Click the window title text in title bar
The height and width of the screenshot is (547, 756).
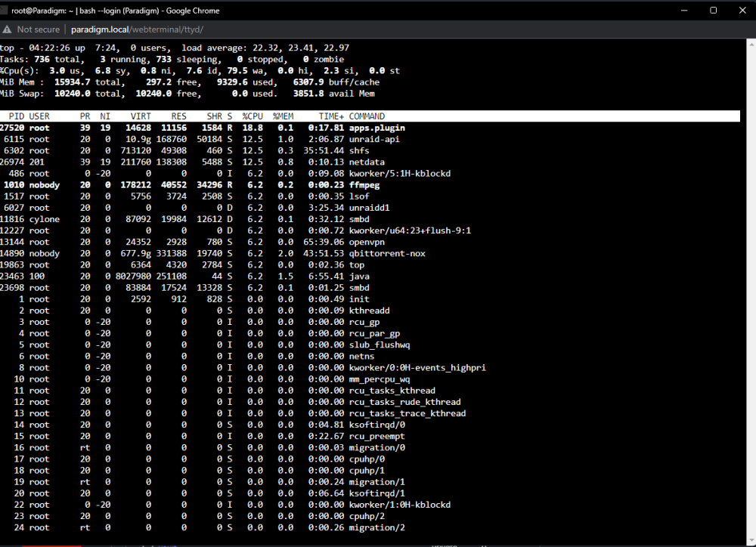pos(115,11)
